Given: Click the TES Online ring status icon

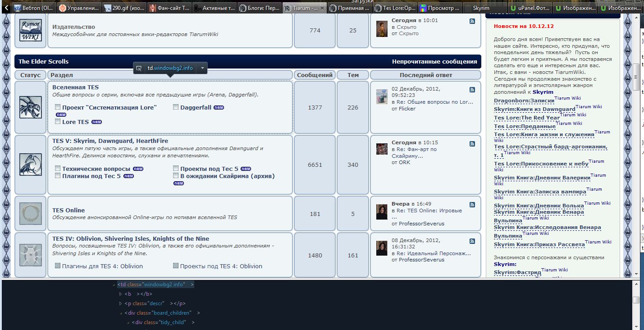Looking at the screenshot, I should point(31,214).
